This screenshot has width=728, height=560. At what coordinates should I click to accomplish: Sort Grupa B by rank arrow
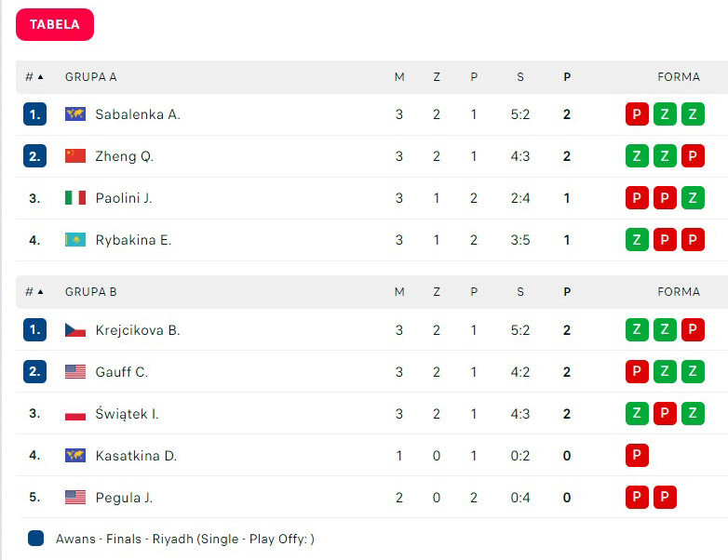40,292
